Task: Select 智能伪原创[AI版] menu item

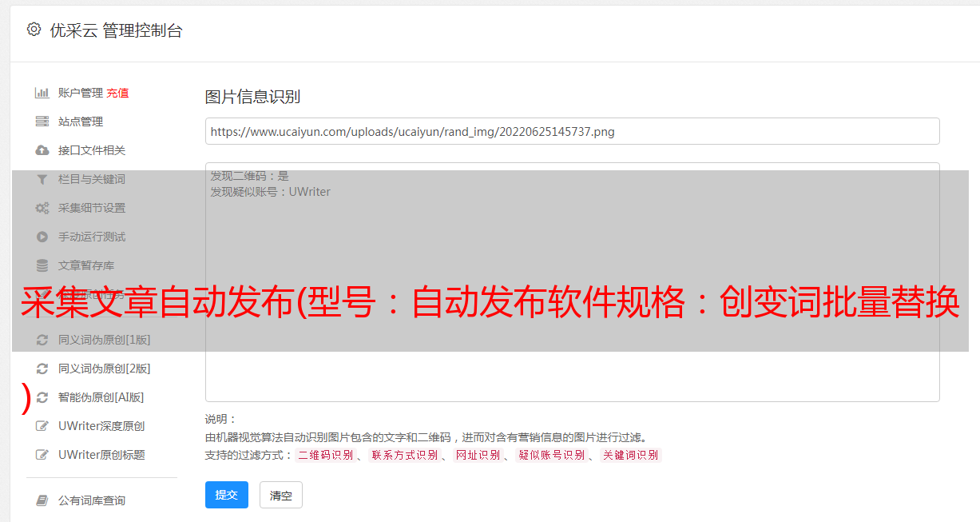Action: [x=101, y=397]
